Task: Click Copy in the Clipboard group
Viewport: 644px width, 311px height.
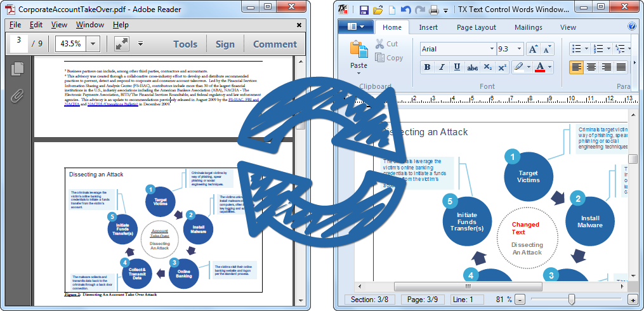Action: 389,58
